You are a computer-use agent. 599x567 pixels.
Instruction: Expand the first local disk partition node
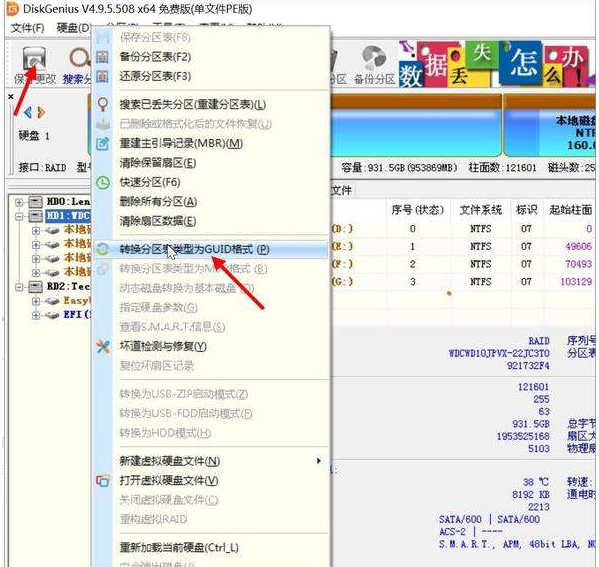coord(36,230)
